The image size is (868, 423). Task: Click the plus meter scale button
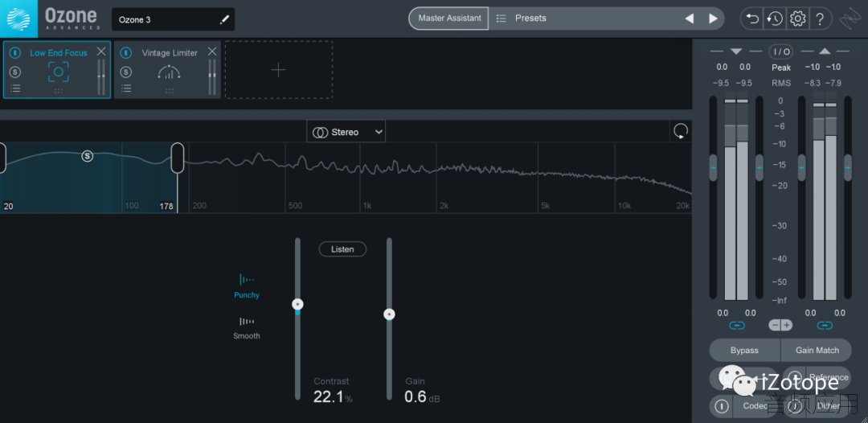tap(787, 325)
